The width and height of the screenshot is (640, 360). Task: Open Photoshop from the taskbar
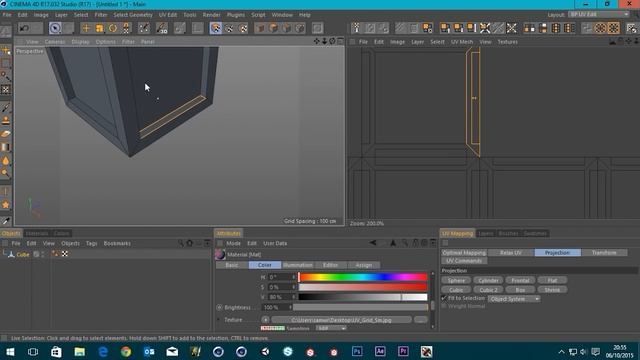pyautogui.click(x=357, y=351)
